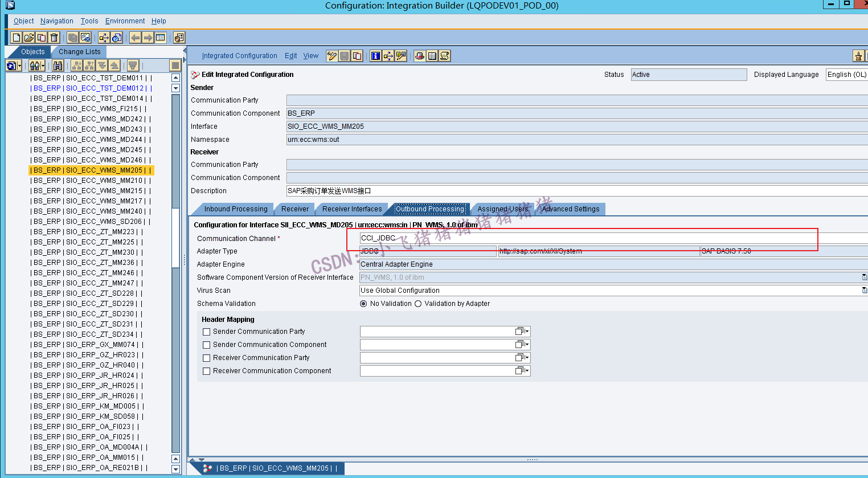The width and height of the screenshot is (868, 478).
Task: Select tree item SIO_ECC_TST_DEM012
Action: 91,88
